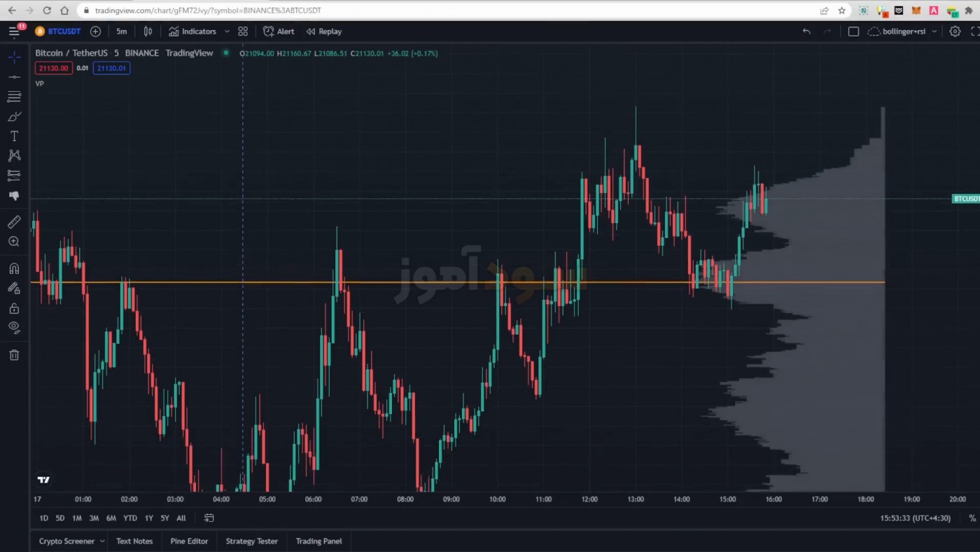Open browser extensions puzzle icon
The height and width of the screenshot is (552, 980).
[969, 11]
